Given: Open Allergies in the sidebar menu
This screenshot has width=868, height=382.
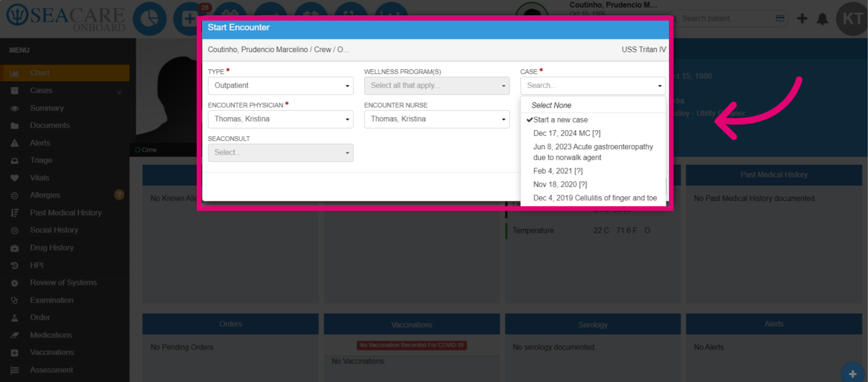Looking at the screenshot, I should 45,195.
